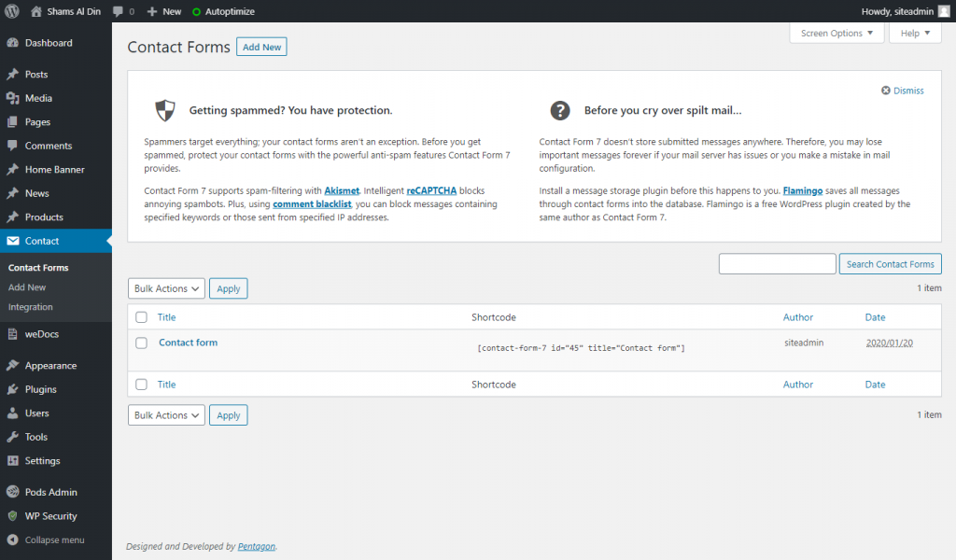Expand the Help panel
Image resolution: width=956 pixels, height=560 pixels.
click(x=915, y=33)
